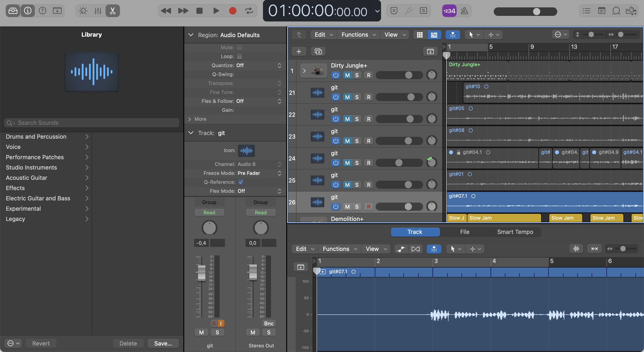Toggle the Scissors editors button
This screenshot has height=352, width=644.
tap(112, 11)
